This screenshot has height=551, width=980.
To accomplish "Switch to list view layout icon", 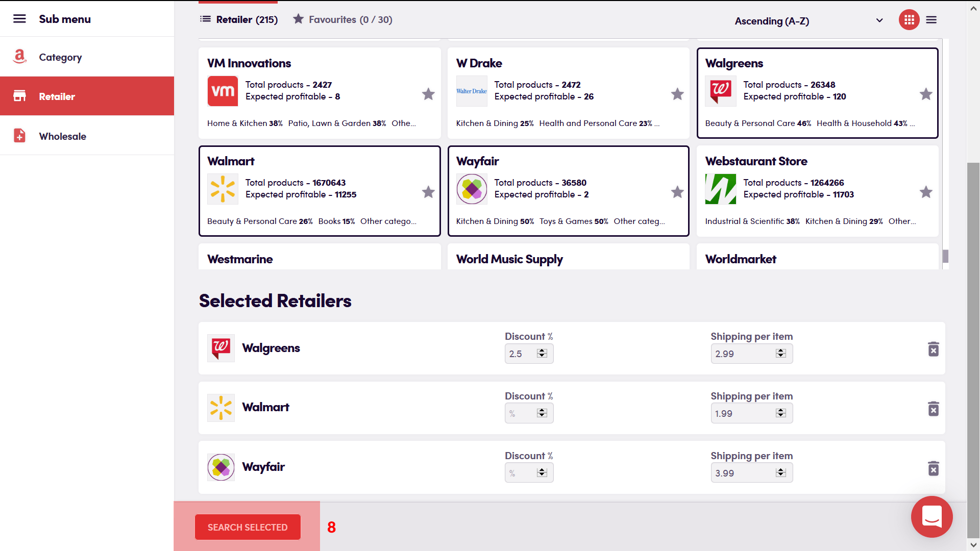I will [x=932, y=20].
